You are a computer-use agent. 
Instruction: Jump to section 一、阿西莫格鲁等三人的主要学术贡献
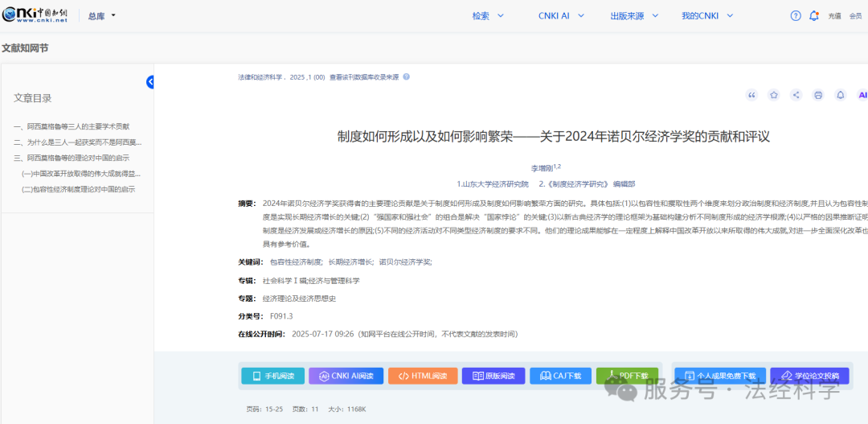point(72,126)
